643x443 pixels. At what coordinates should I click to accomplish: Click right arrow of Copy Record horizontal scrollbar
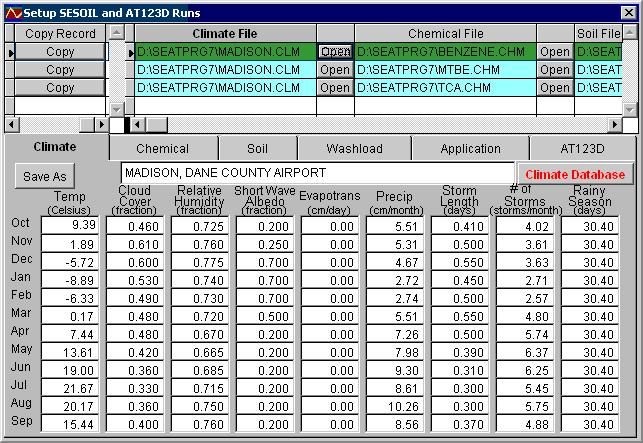[101, 124]
